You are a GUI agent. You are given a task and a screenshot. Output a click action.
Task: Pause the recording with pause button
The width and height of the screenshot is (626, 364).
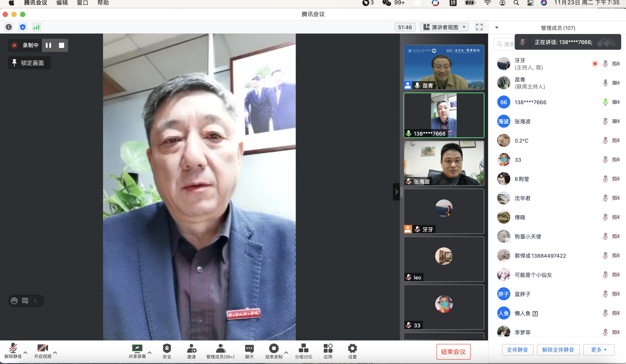(x=48, y=45)
